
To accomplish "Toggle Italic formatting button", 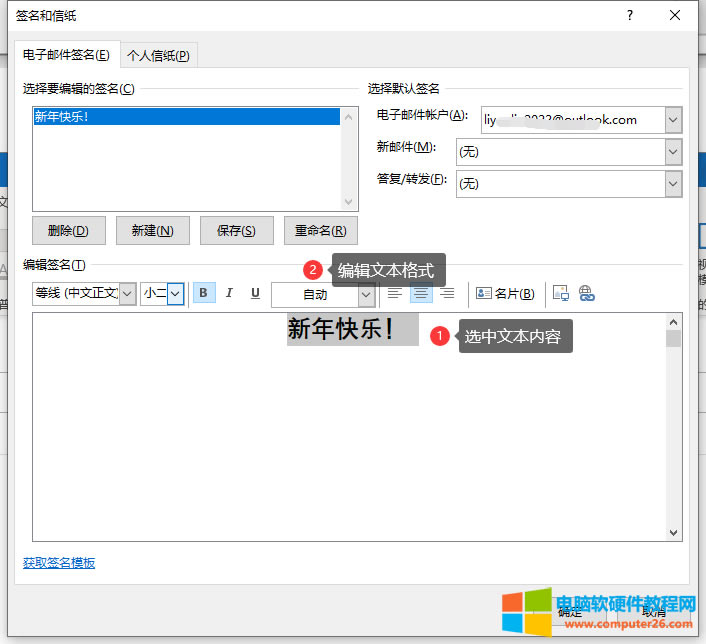I will pos(229,293).
